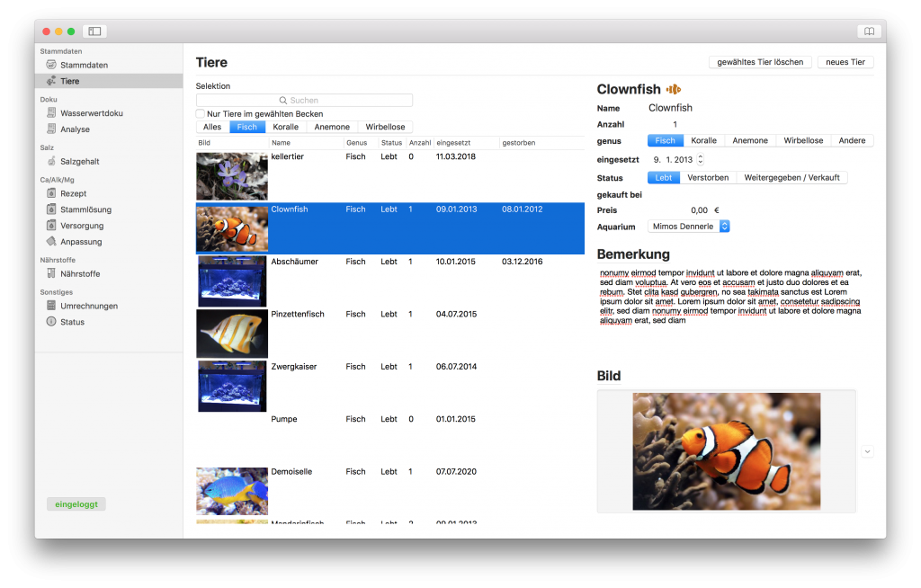The image size is (921, 588).
Task: Click the Preis field showing 0,00
Action: click(699, 210)
